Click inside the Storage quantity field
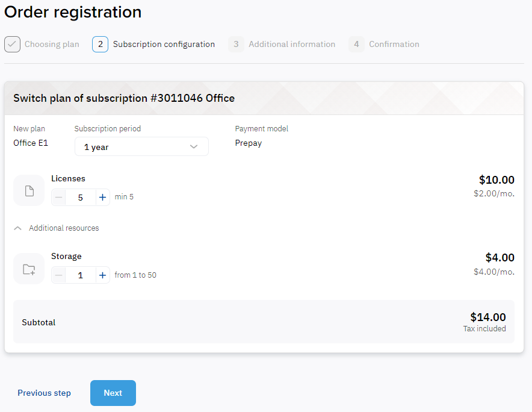This screenshot has height=412, width=532. 80,275
